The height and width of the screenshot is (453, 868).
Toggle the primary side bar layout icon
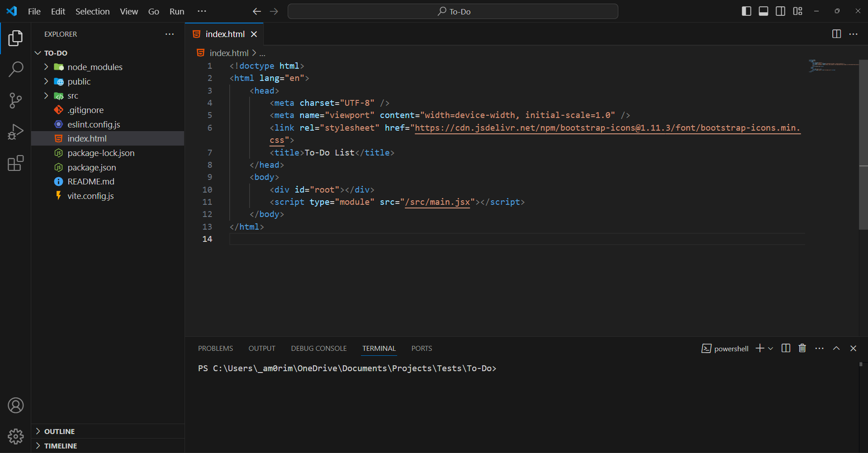click(746, 11)
